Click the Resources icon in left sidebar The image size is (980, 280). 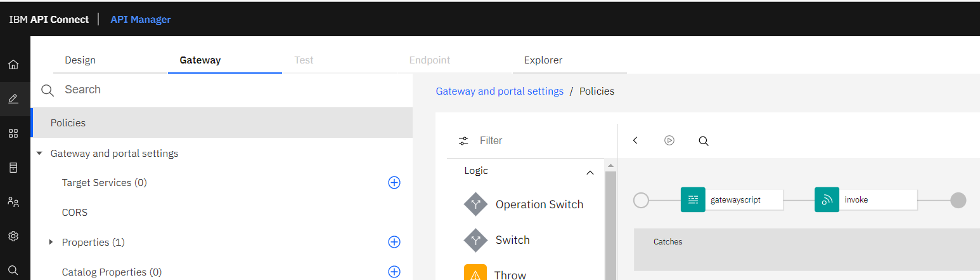click(13, 168)
